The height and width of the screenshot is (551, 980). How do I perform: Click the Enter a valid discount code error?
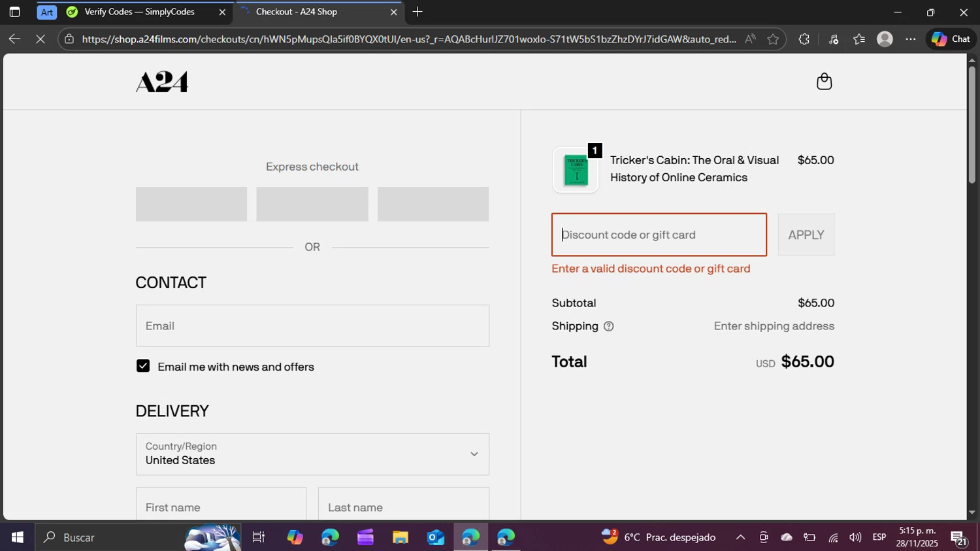[651, 269]
